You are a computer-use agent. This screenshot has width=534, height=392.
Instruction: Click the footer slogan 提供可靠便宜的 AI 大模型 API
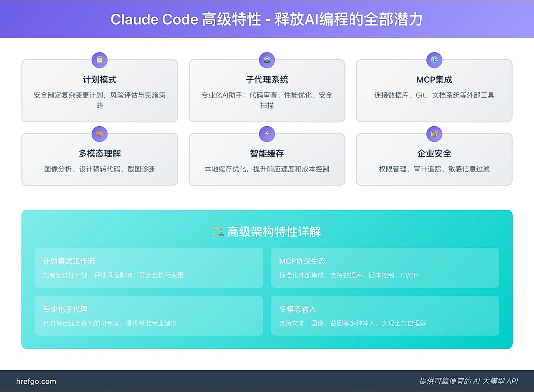point(469,381)
